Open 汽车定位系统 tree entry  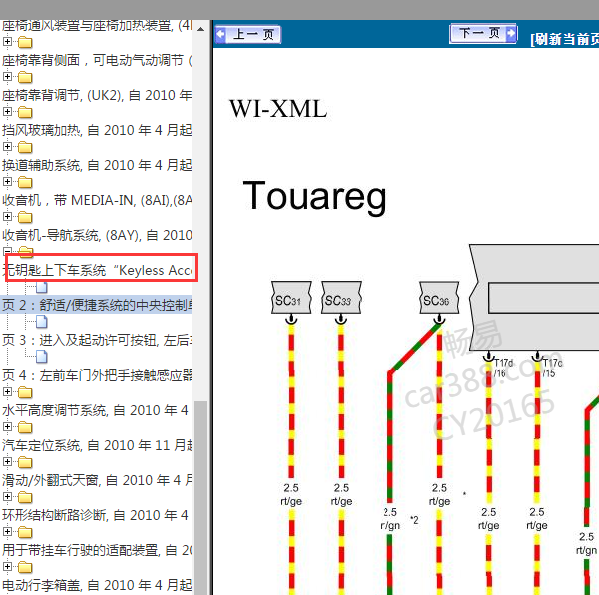pos(97,445)
